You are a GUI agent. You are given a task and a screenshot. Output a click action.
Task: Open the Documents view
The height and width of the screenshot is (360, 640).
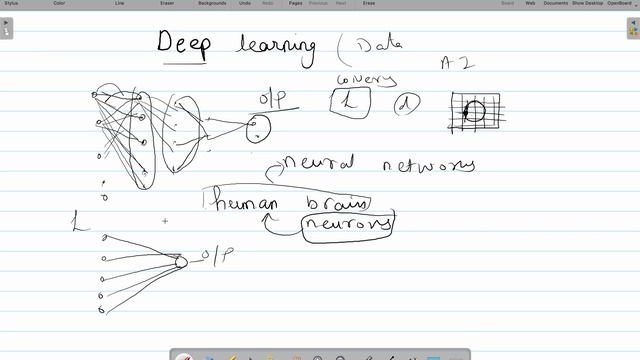(556, 3)
